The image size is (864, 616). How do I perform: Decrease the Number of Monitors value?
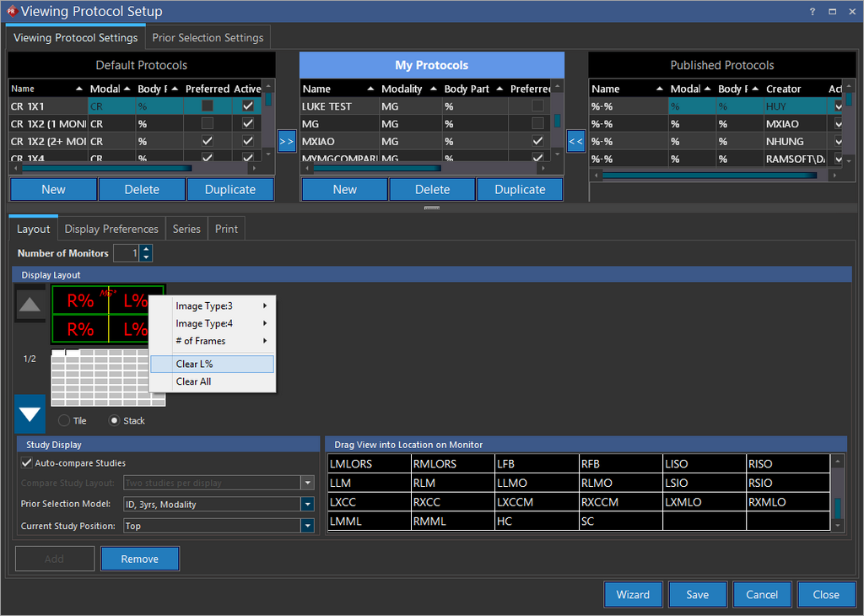coord(147,257)
